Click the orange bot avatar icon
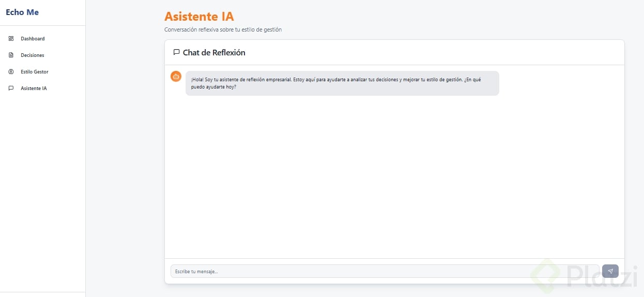Image resolution: width=644 pixels, height=297 pixels. (x=176, y=77)
